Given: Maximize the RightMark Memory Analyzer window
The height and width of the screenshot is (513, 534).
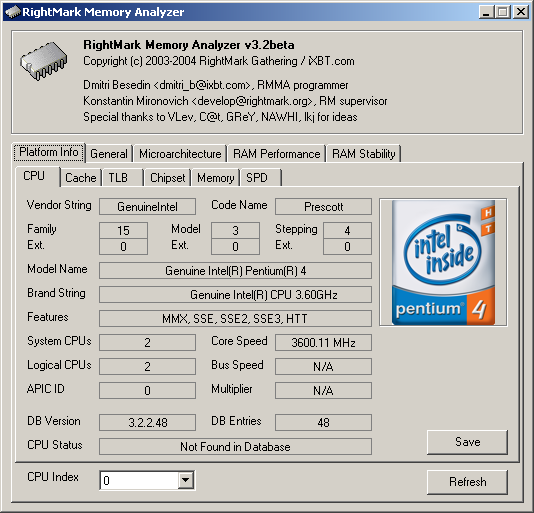Looking at the screenshot, I should 503,12.
